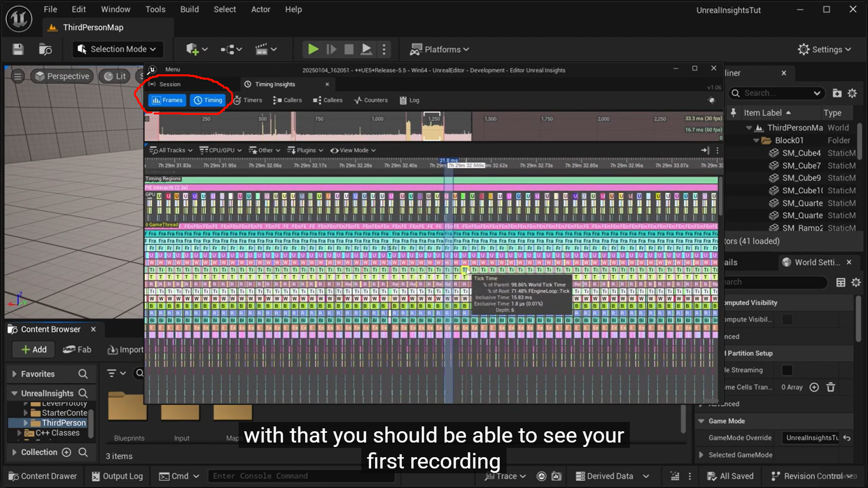This screenshot has width=868, height=488.
Task: Open the Platforms menu
Action: 439,49
